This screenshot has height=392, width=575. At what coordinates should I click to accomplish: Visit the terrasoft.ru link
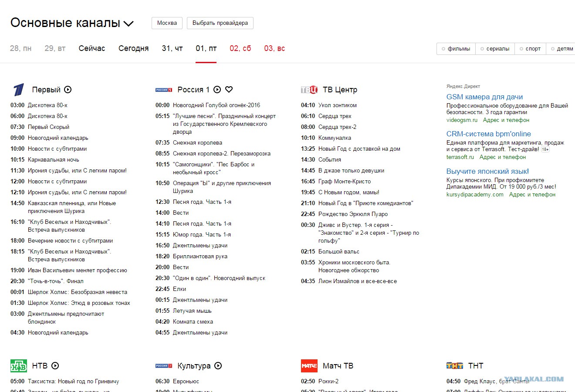(460, 157)
